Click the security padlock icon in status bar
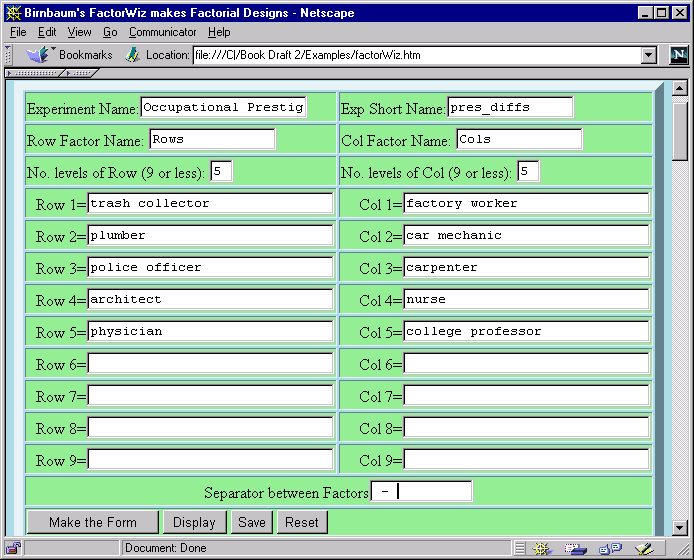Image resolution: width=694 pixels, height=560 pixels. coord(13,548)
